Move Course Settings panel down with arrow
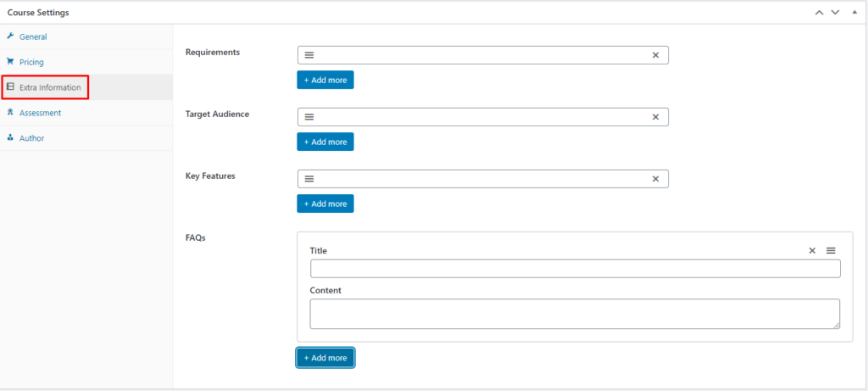 point(835,13)
